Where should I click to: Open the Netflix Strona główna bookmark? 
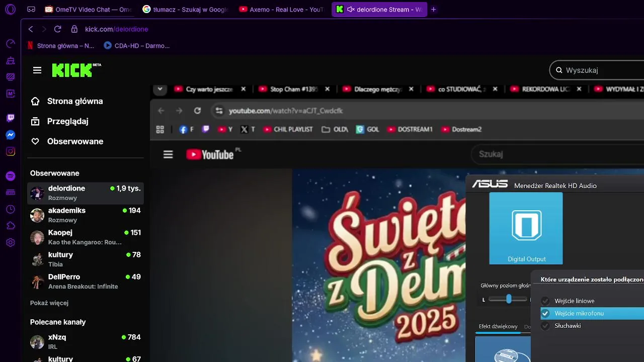60,45
